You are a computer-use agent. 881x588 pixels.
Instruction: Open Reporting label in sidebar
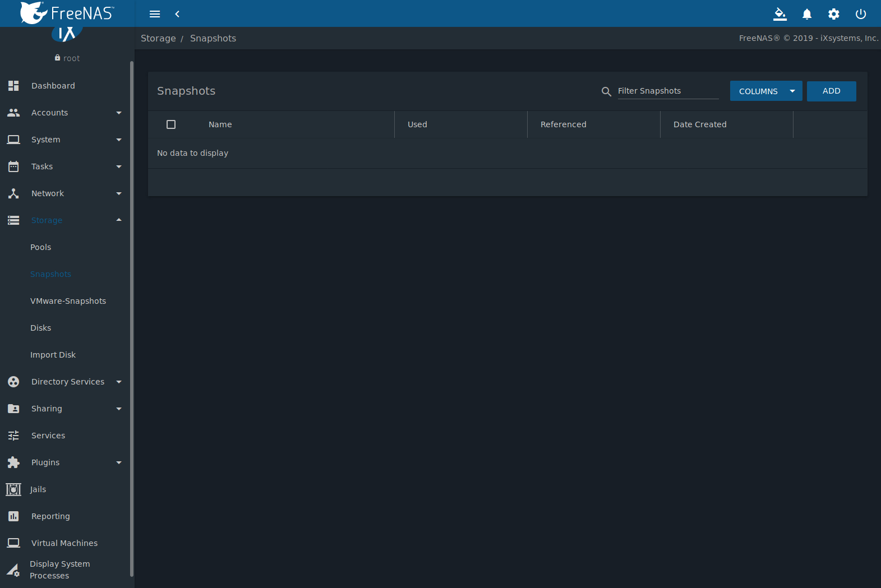coord(50,516)
